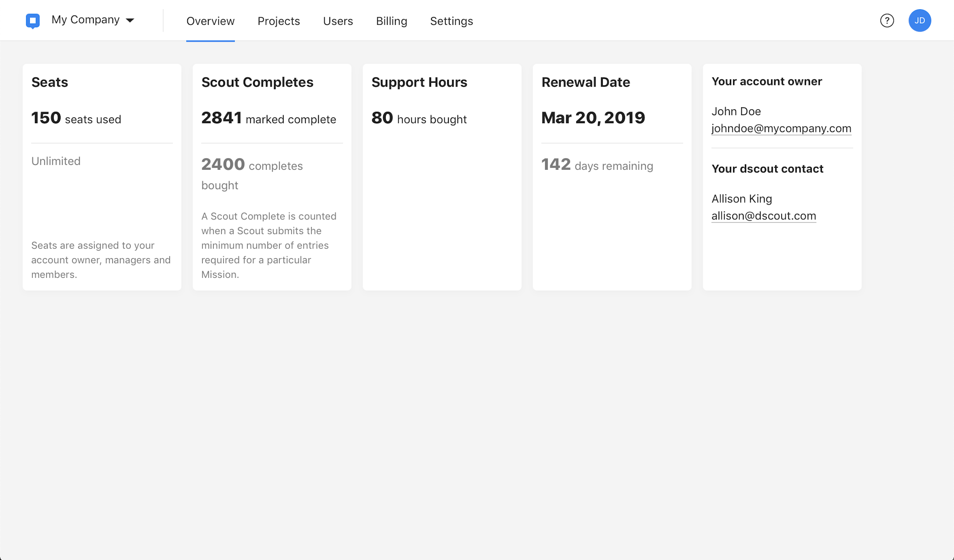This screenshot has height=560, width=954.
Task: Click the My Company workspace name
Action: 85,20
